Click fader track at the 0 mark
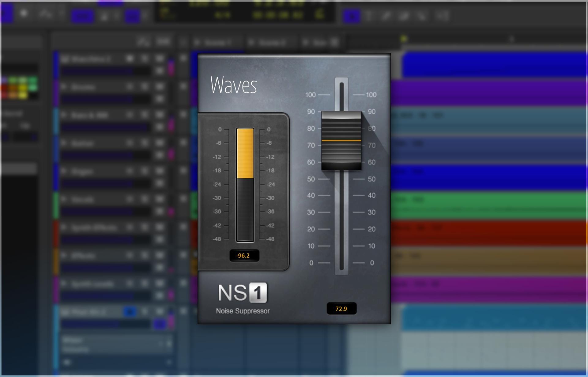The image size is (588, 377). [x=341, y=263]
